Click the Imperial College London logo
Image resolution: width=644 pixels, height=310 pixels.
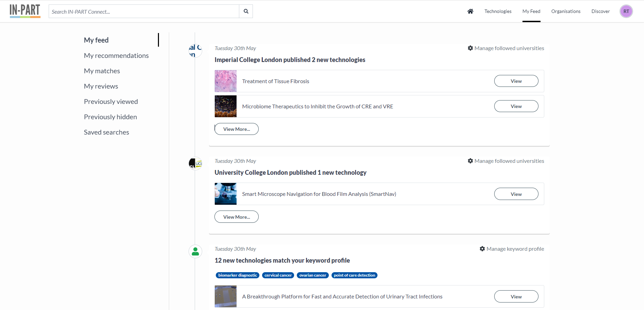pyautogui.click(x=195, y=51)
